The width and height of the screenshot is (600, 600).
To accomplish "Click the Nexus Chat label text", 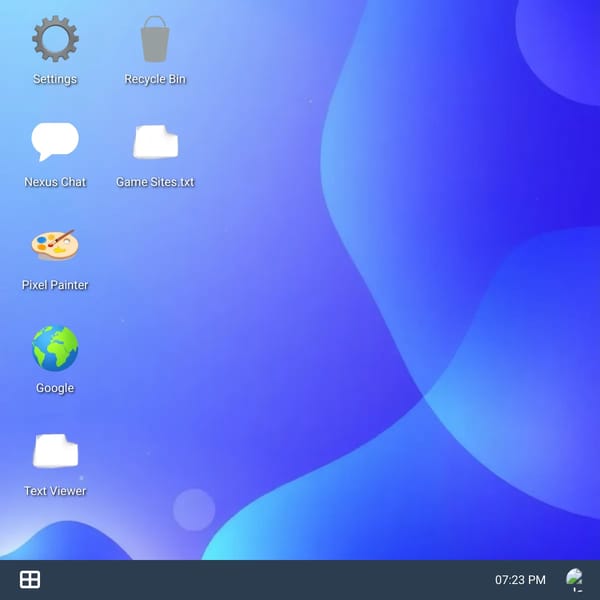I will pyautogui.click(x=55, y=182).
